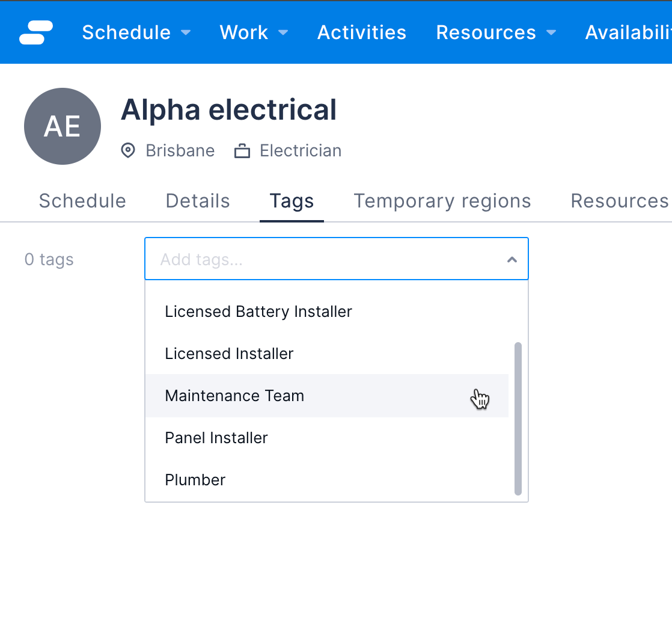The height and width of the screenshot is (629, 672).
Task: Select the Licensed Battery Installer tag
Action: tap(258, 311)
